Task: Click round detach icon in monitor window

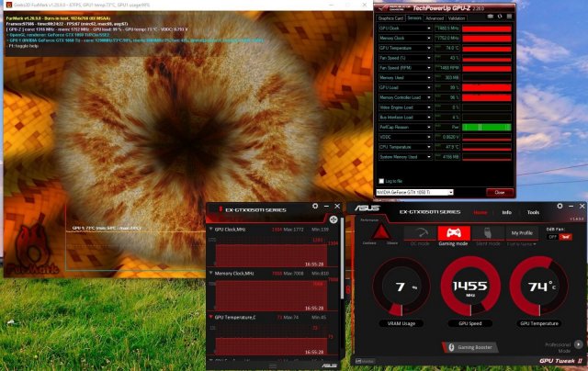Action: click(334, 219)
